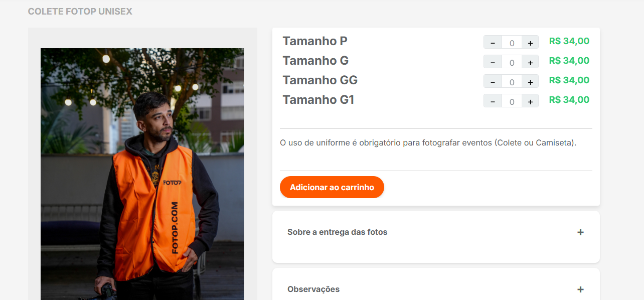
Task: Select the Tamanho GG label
Action: [320, 80]
